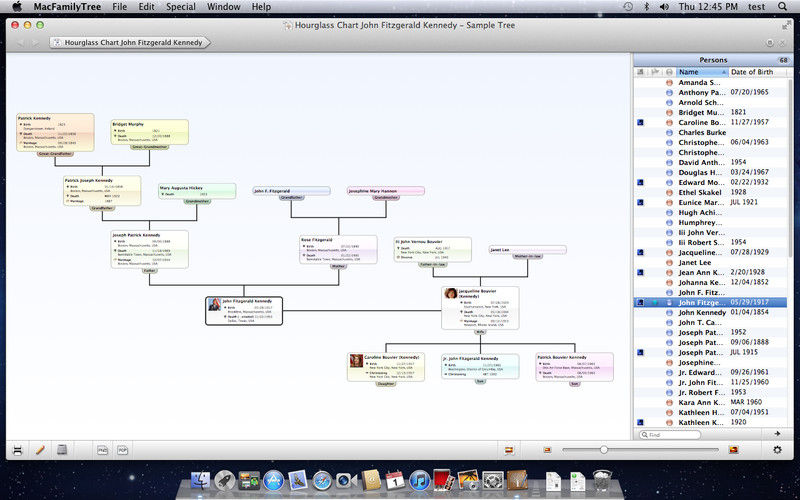Click the forward navigation arrow
Viewport: 800px width, 500px height.
click(x=36, y=43)
